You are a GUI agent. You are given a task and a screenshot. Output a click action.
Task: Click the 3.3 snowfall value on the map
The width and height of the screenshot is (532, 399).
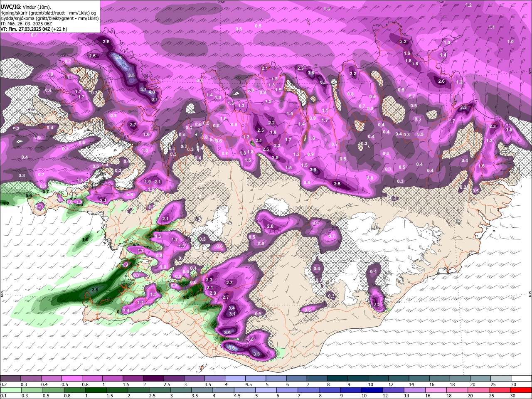(x=463, y=108)
